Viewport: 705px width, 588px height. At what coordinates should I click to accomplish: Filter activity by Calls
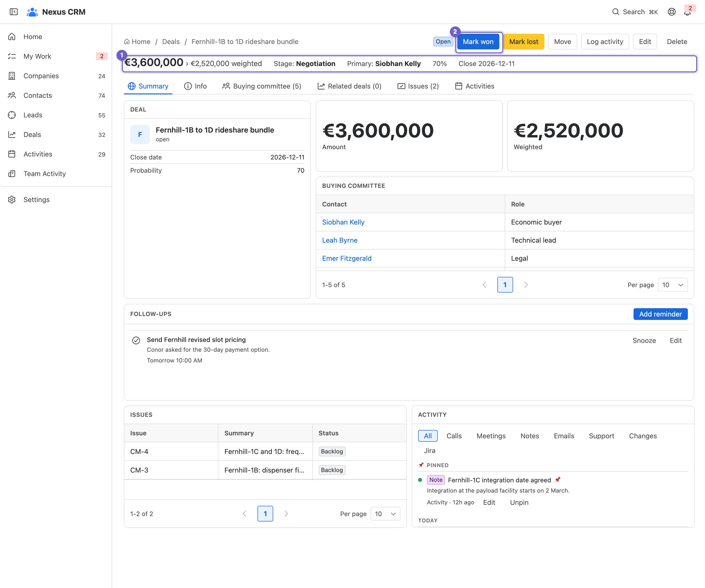454,436
